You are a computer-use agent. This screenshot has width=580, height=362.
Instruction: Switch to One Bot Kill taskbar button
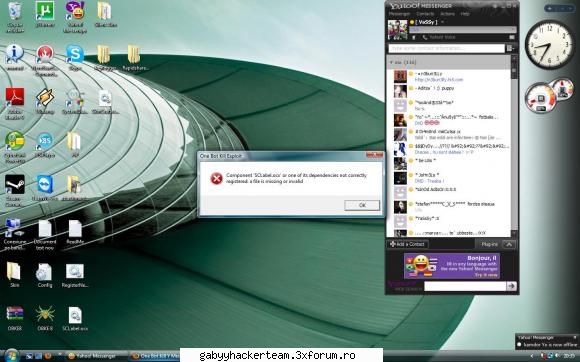(155, 356)
